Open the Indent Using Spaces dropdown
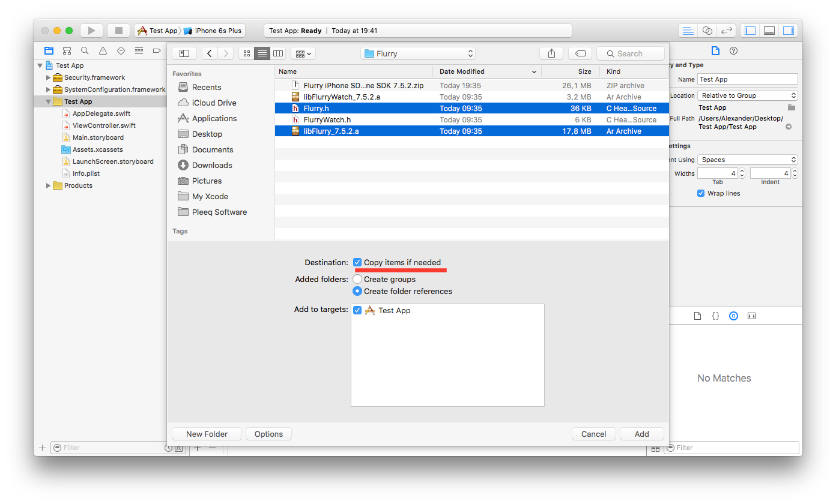 [748, 160]
